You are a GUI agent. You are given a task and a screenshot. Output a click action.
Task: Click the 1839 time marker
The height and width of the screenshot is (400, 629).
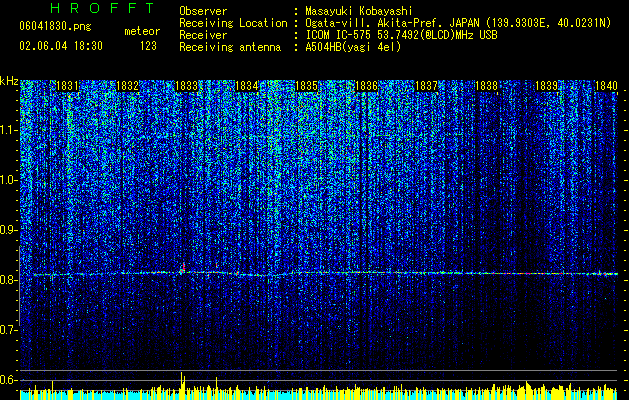coord(546,86)
